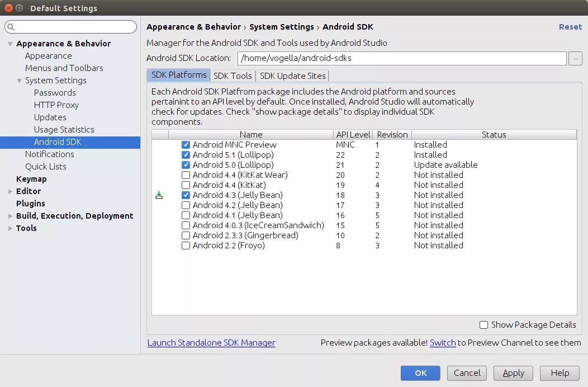Check Android 4.1 (Jelly Bean)
Screen dimensions: 588x387
click(186, 215)
